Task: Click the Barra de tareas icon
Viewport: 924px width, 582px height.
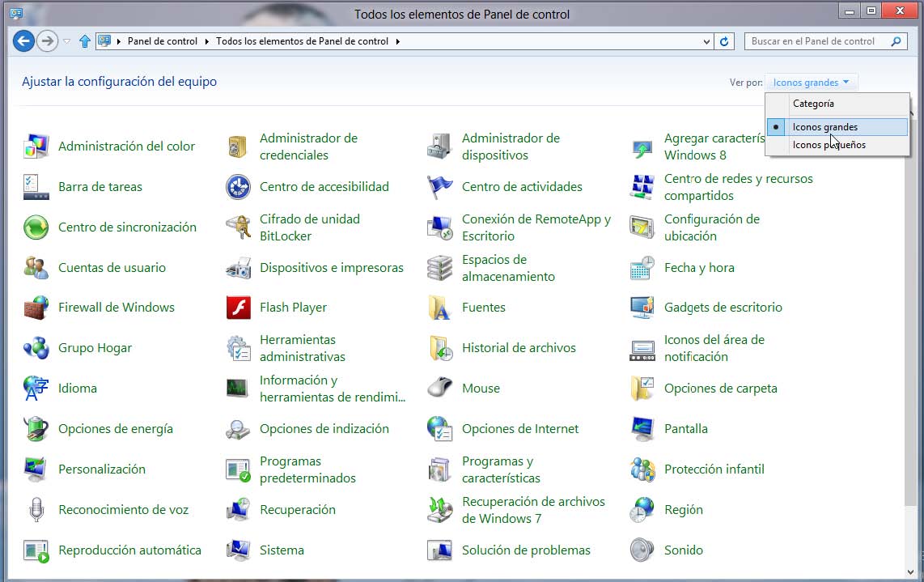Action: (x=36, y=187)
